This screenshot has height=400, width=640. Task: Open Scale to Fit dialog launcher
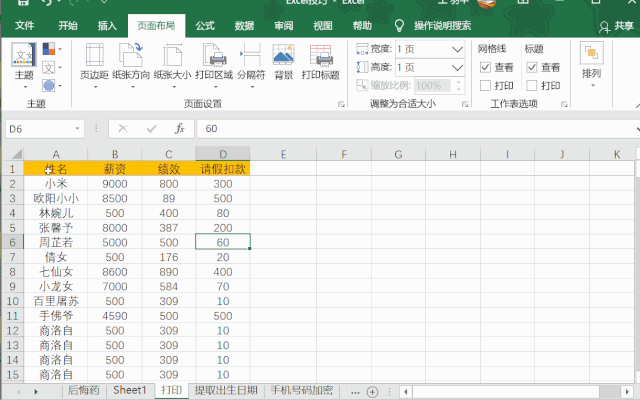[465, 104]
